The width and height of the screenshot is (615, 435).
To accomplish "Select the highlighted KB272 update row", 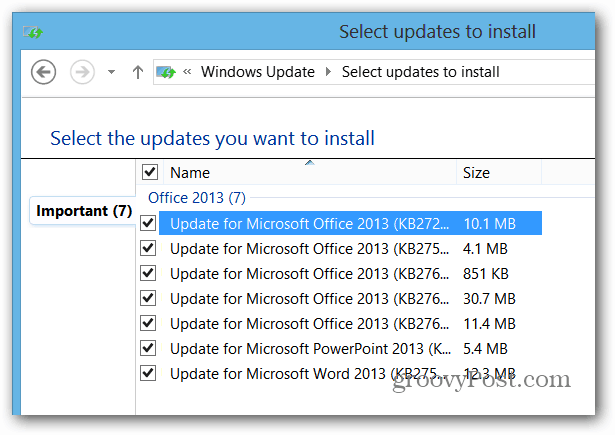I will [350, 223].
